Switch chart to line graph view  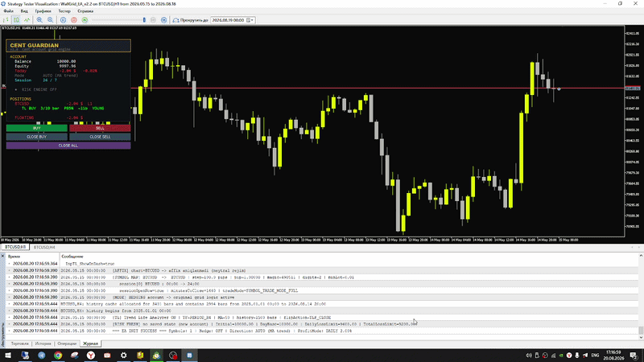point(27,19)
